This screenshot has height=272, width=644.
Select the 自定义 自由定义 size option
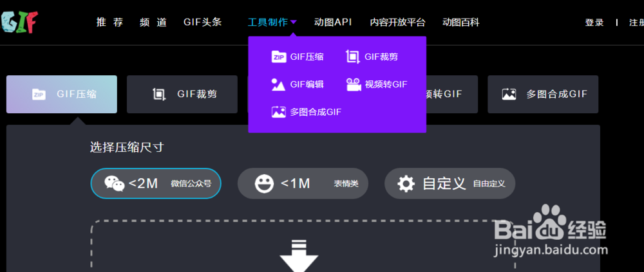click(450, 183)
